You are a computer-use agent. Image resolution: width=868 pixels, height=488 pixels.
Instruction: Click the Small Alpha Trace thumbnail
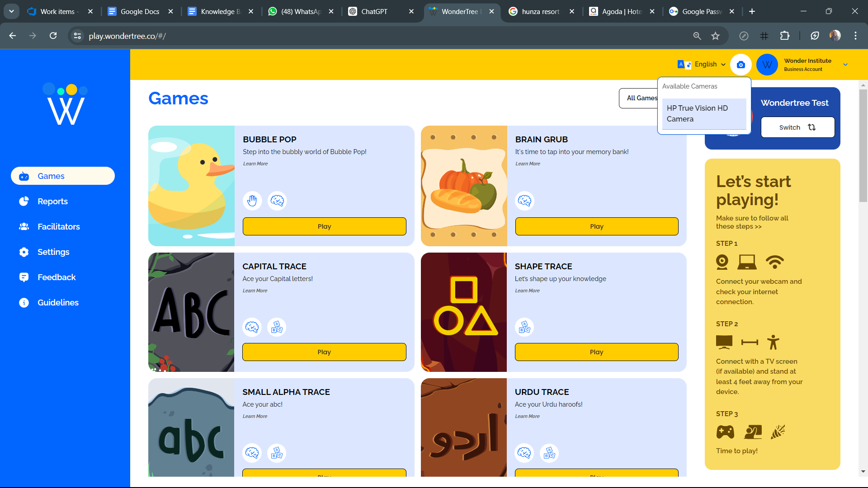point(191,427)
